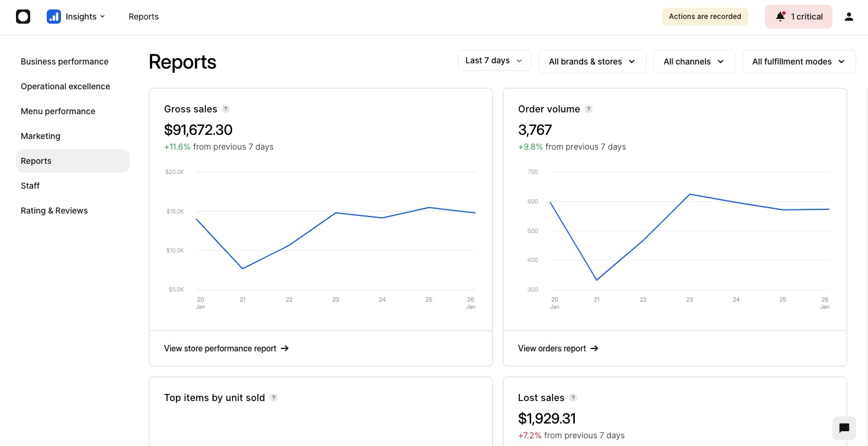Click the black square home logo

click(23, 17)
